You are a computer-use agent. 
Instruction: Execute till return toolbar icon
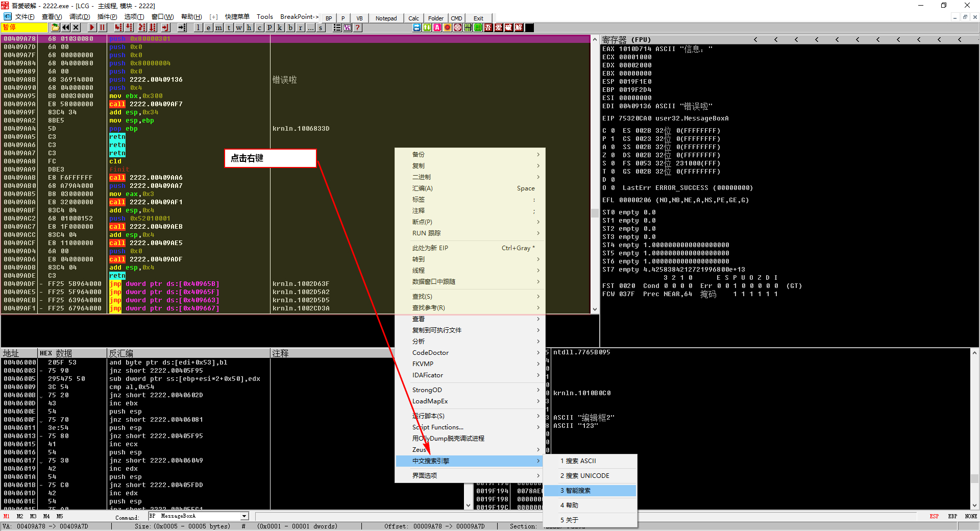click(165, 28)
